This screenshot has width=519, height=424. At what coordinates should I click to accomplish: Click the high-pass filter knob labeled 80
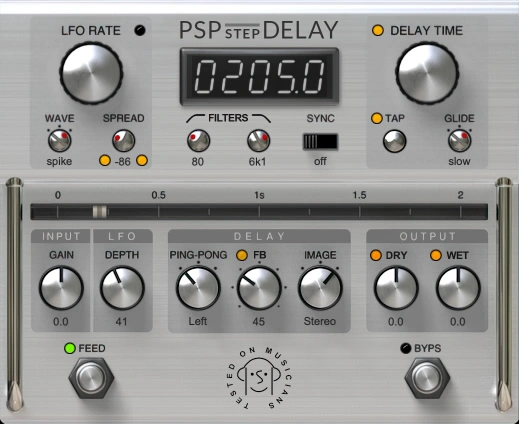tap(198, 141)
